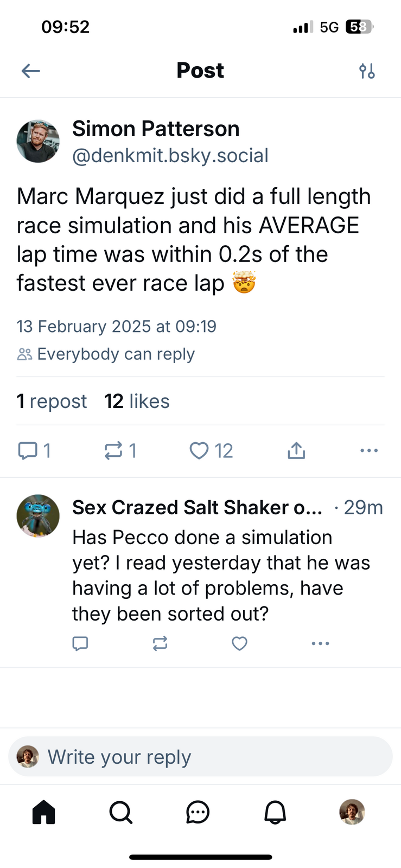Repost Simon Patterson's post
401x868 pixels.
(x=113, y=451)
